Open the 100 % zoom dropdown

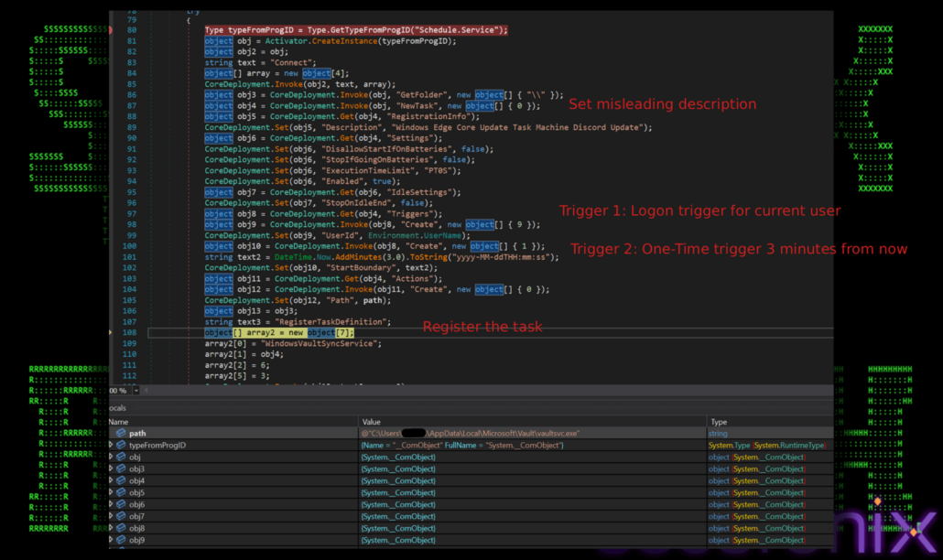[136, 391]
